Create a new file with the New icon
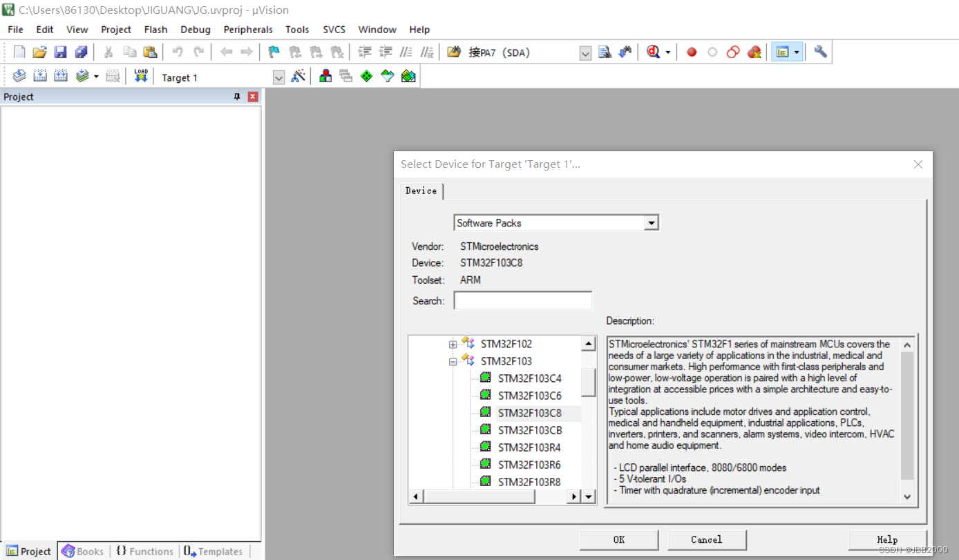Screen dimensions: 959x560 pyautogui.click(x=19, y=52)
